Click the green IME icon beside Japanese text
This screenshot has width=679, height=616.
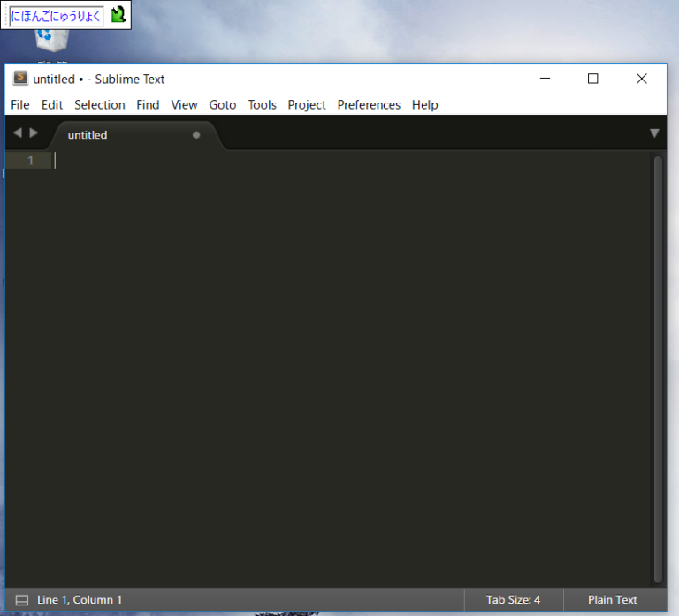click(x=118, y=15)
